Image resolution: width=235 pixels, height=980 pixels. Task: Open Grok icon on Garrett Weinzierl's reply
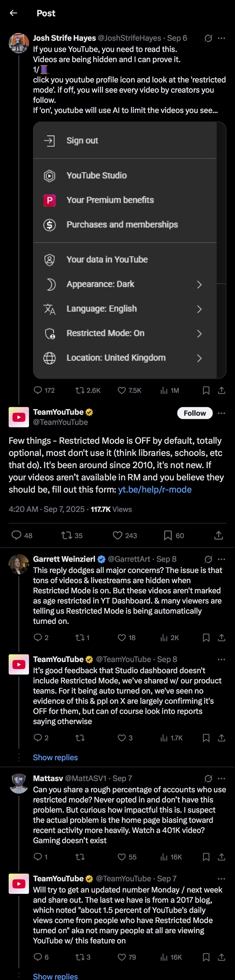[208, 559]
